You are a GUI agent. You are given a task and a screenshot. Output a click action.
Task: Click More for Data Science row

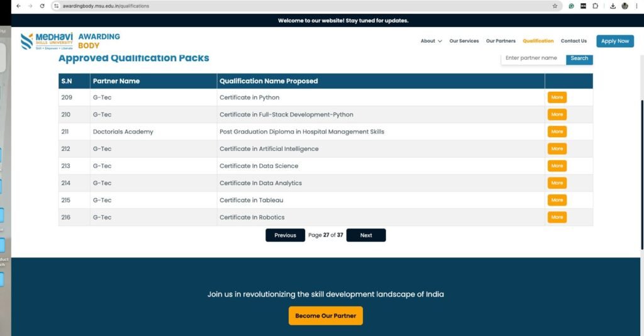click(x=557, y=166)
